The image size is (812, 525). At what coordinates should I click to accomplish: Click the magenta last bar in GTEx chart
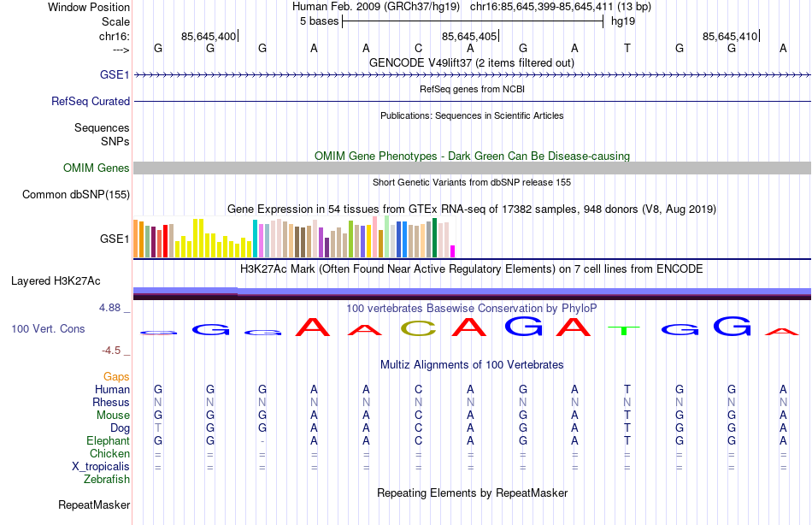pyautogui.click(x=453, y=251)
